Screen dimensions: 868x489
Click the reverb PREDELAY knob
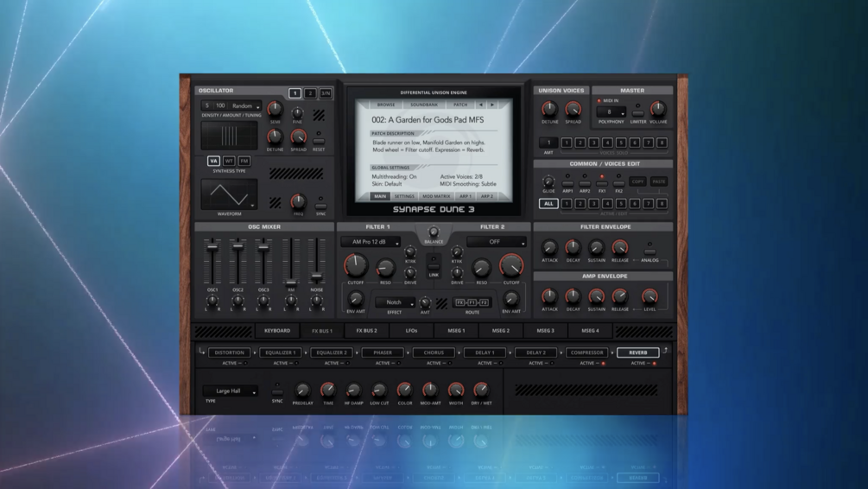302,391
